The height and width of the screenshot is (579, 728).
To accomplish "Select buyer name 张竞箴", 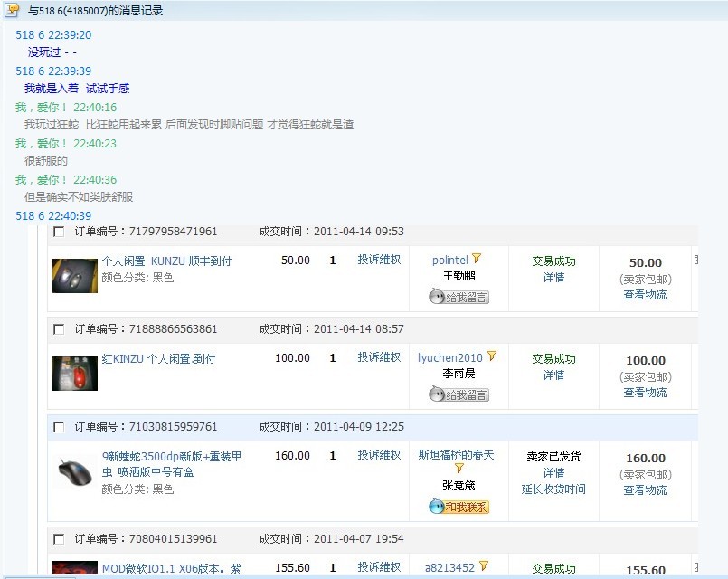I will click(x=459, y=486).
